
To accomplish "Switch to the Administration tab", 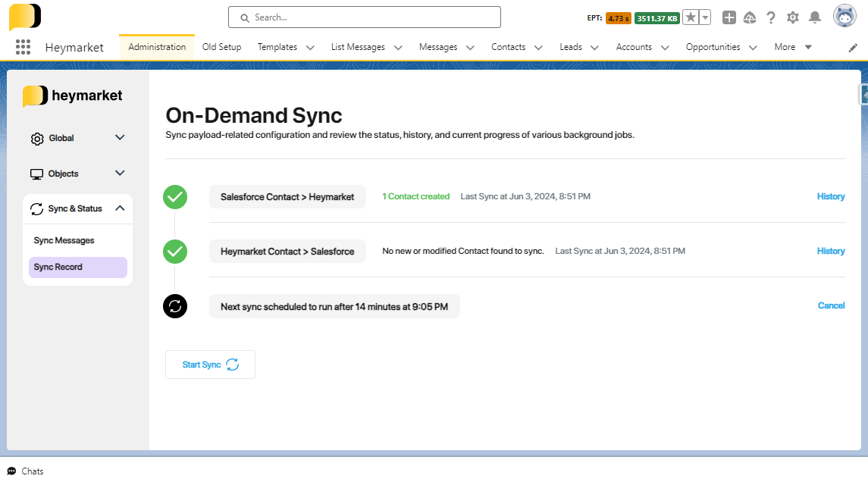I will [x=157, y=47].
